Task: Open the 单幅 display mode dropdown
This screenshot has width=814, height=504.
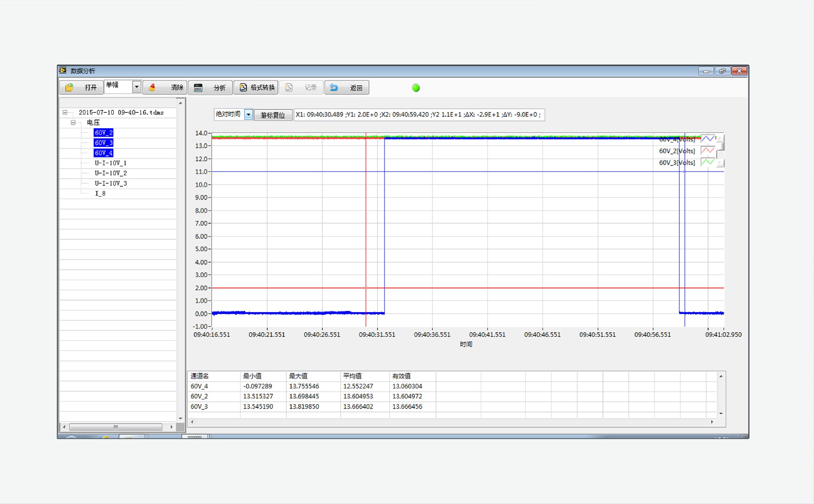Action: pos(136,87)
